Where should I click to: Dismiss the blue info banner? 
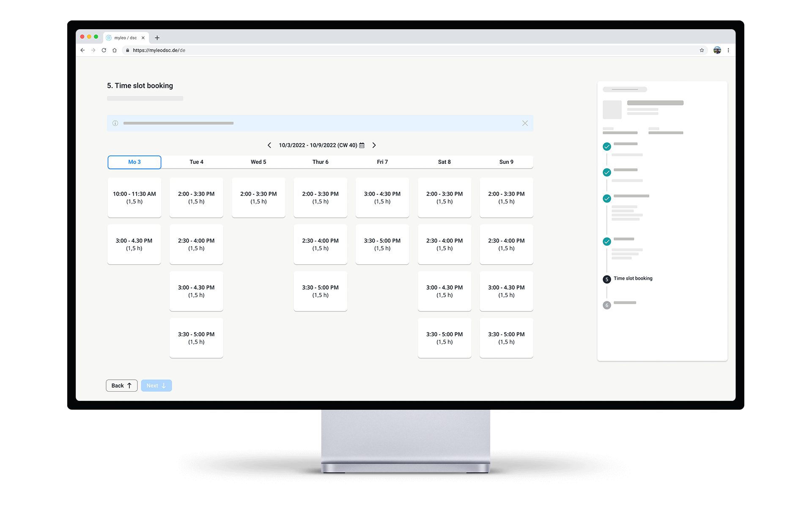(525, 123)
